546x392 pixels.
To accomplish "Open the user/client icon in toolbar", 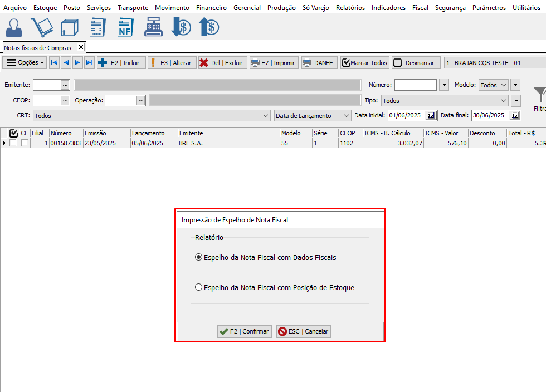I will click(x=14, y=27).
